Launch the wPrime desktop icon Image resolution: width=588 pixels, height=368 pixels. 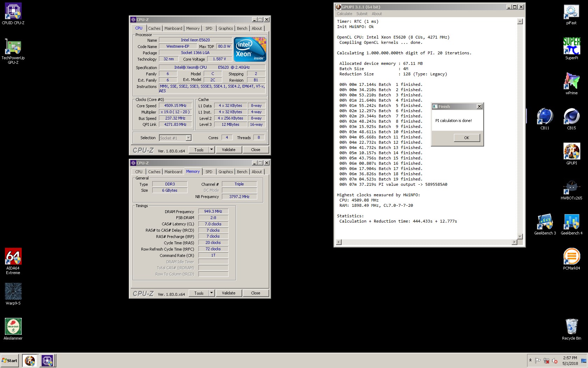click(x=572, y=84)
